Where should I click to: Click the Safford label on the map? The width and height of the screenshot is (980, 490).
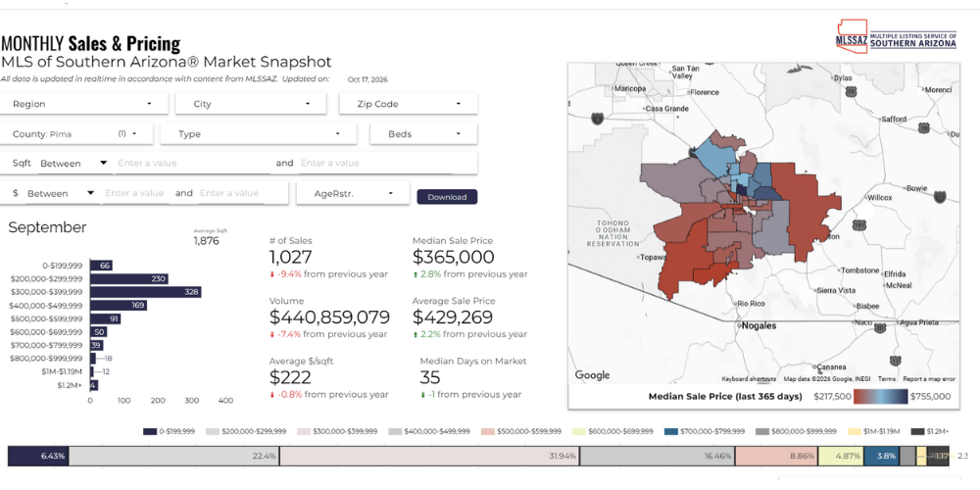tap(893, 119)
